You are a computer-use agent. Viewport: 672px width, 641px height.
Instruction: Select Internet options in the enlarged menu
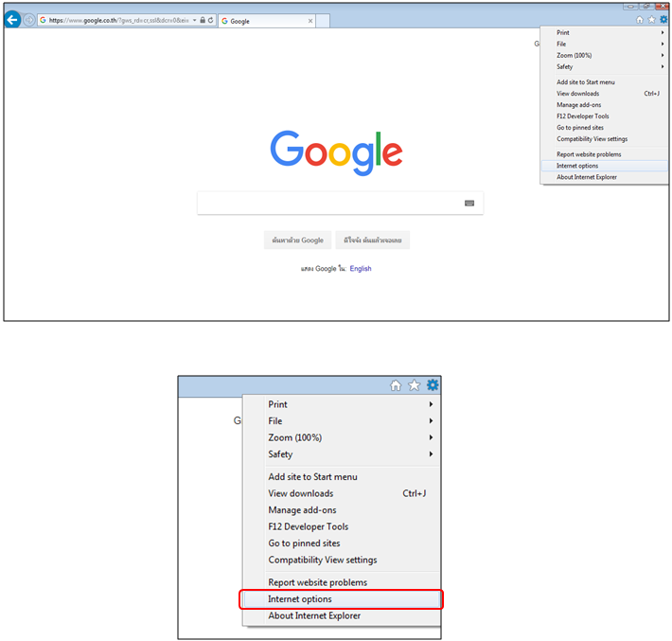pyautogui.click(x=342, y=599)
